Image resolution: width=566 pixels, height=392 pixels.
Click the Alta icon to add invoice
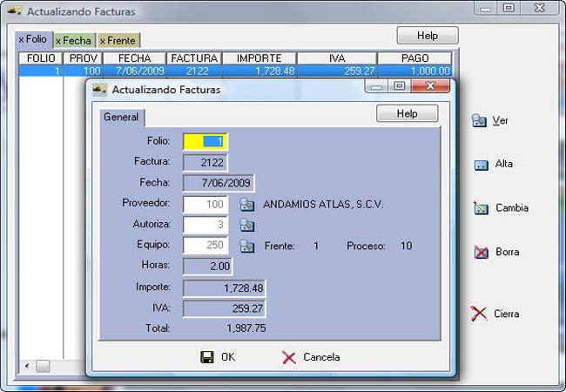[x=481, y=165]
